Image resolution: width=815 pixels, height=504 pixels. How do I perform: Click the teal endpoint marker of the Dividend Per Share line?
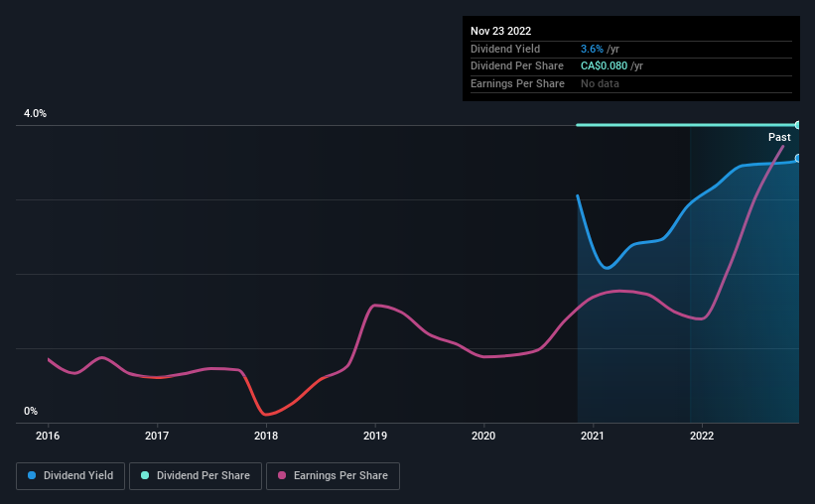tap(797, 125)
